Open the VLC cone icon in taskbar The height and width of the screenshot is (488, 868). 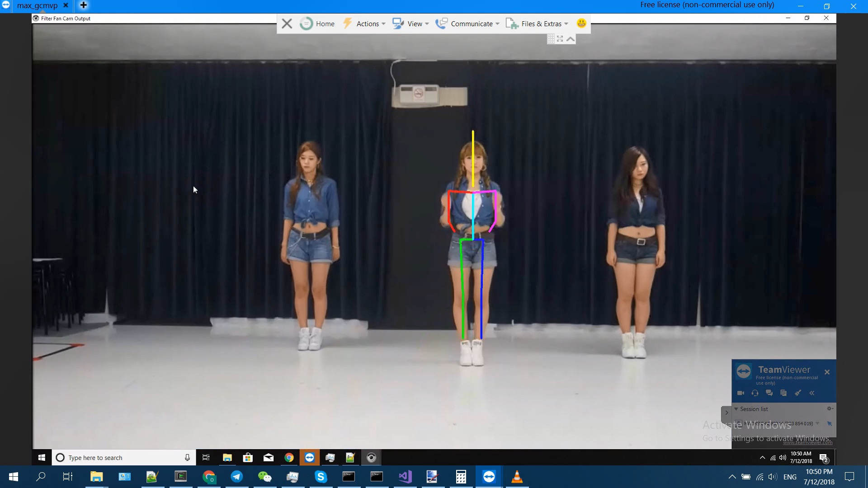[x=517, y=477]
